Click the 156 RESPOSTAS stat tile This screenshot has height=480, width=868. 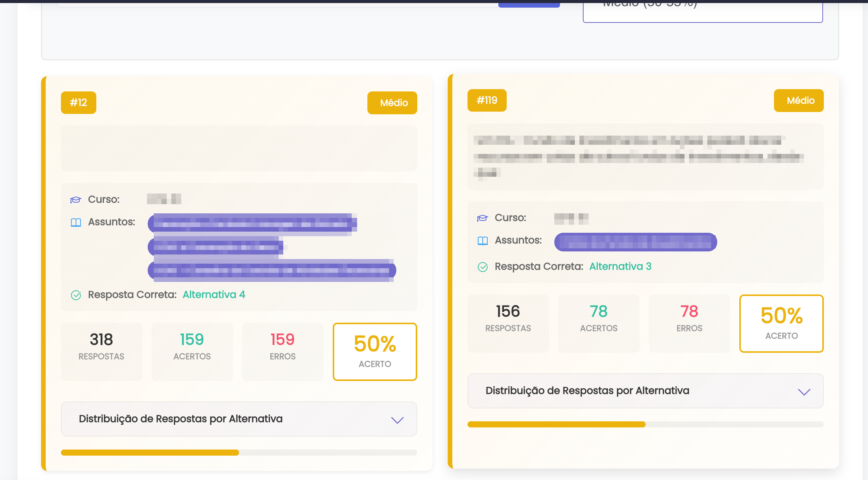[508, 323]
